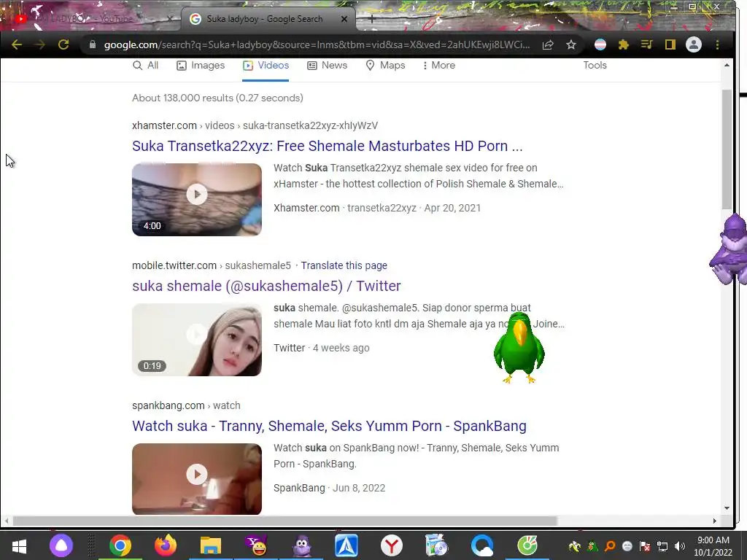Click the browser forward arrow
747x560 pixels.
point(40,44)
